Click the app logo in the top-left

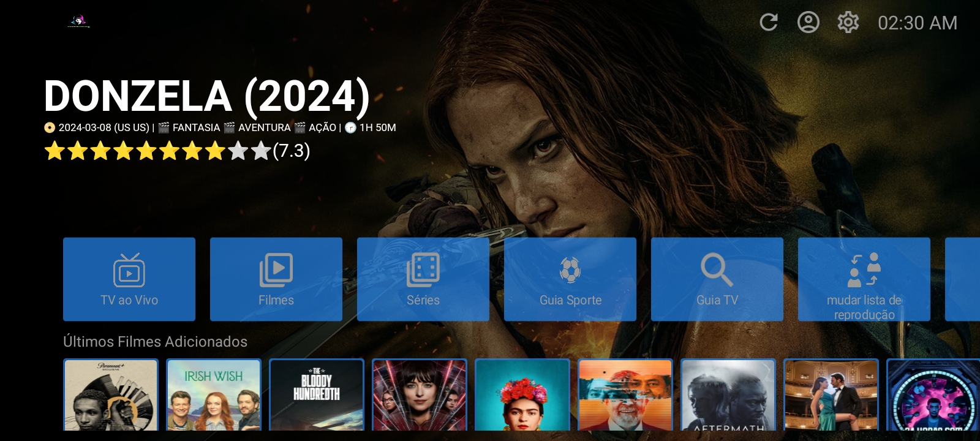(x=78, y=21)
